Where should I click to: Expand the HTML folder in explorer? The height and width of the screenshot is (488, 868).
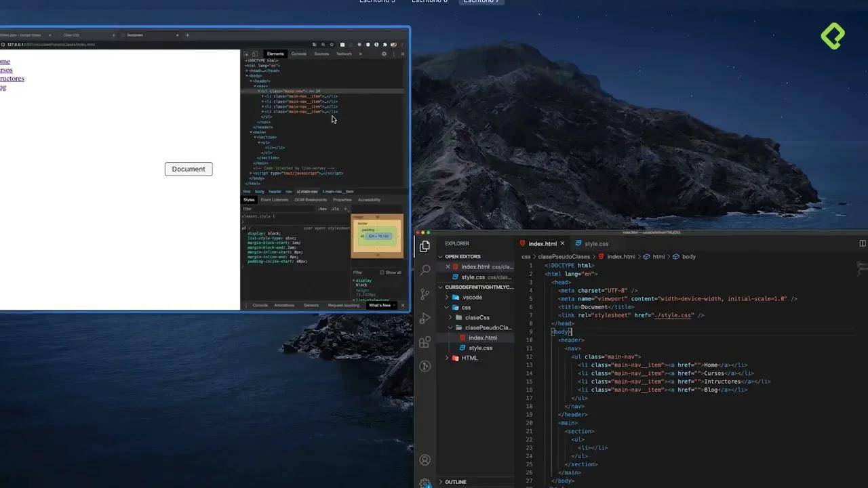pos(469,358)
